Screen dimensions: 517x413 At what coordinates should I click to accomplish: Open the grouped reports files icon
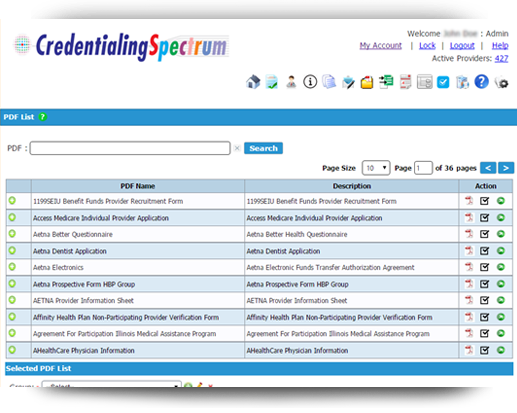(462, 82)
